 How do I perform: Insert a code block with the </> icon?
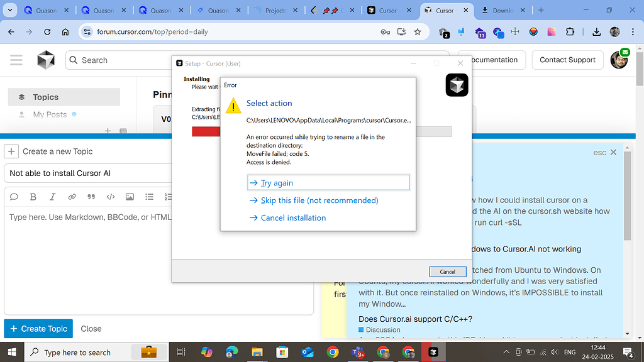point(111,197)
